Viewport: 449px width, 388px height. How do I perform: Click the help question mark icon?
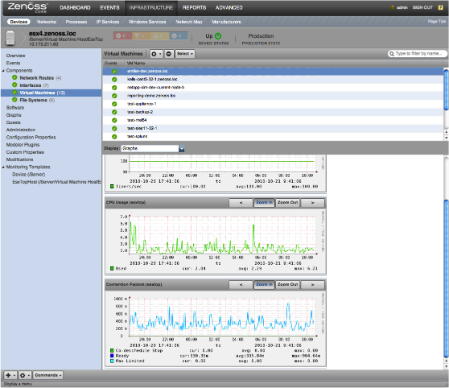(x=440, y=7)
